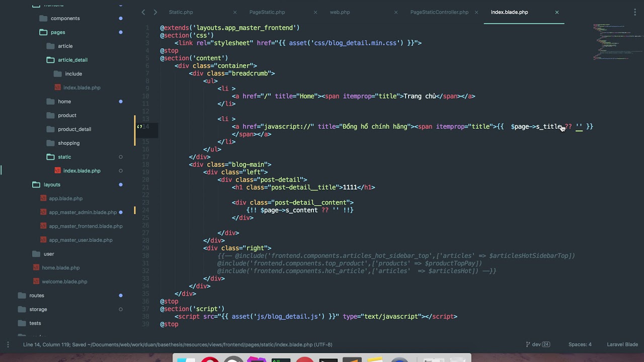Switch to the Static.php tab
The image size is (644, 362).
point(181,12)
